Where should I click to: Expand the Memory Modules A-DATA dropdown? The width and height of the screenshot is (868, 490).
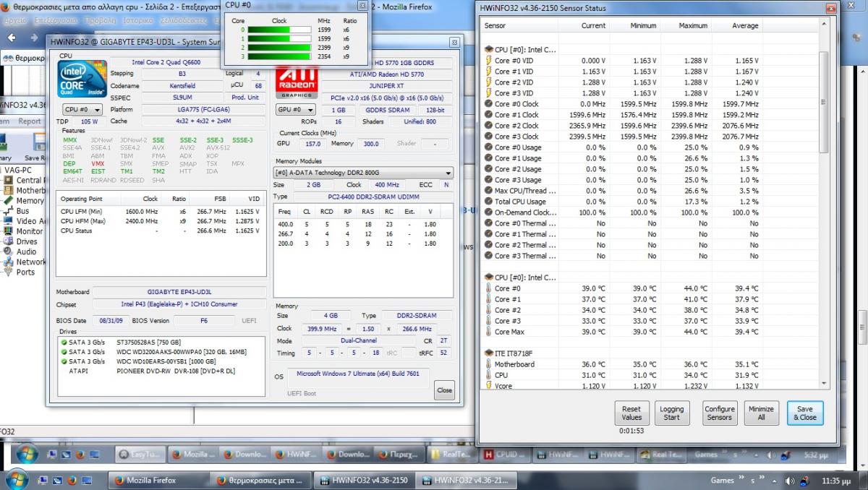(364, 173)
